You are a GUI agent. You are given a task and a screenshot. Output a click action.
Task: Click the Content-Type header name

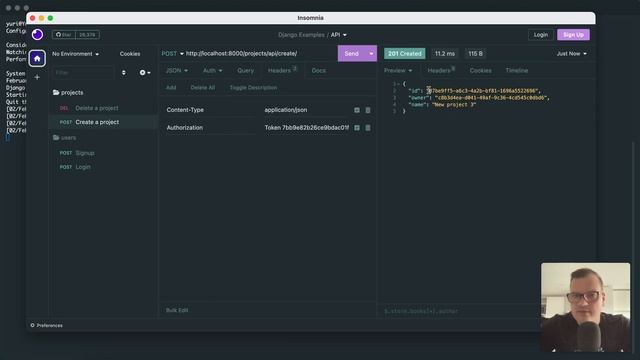tap(185, 110)
